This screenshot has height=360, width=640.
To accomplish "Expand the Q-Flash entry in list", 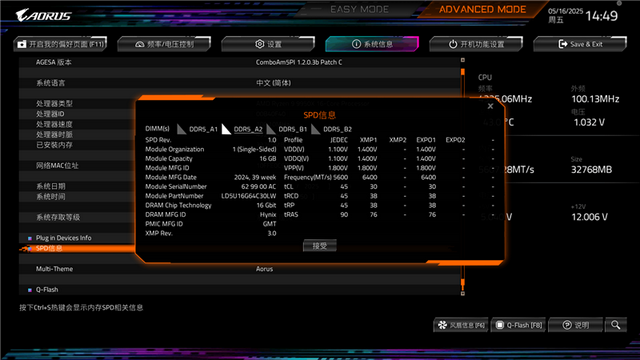I will coord(47,289).
